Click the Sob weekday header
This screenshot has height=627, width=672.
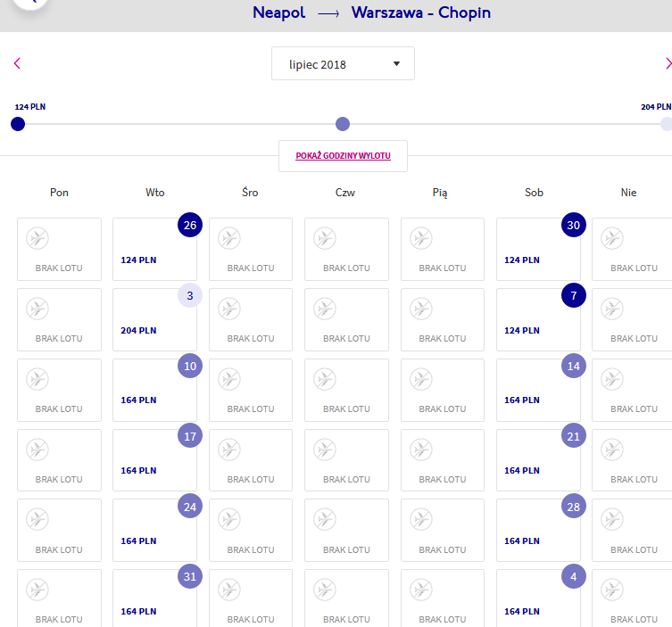click(534, 193)
